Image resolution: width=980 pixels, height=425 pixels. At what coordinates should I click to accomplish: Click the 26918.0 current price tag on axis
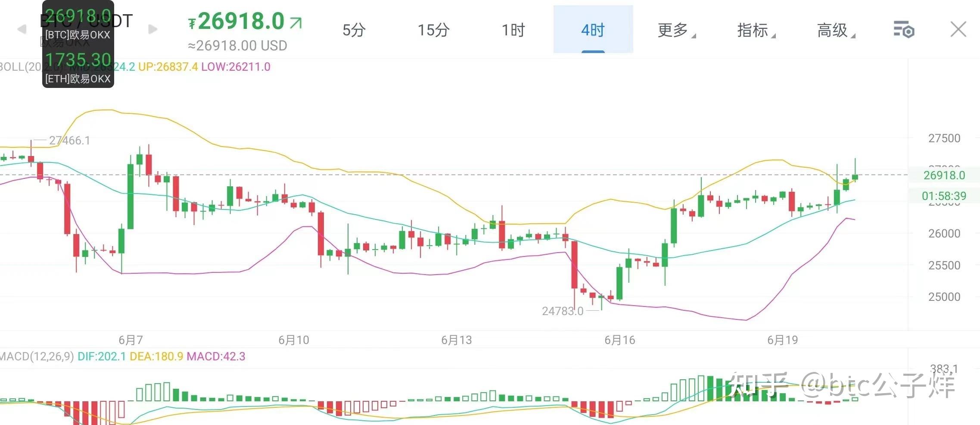coord(944,175)
